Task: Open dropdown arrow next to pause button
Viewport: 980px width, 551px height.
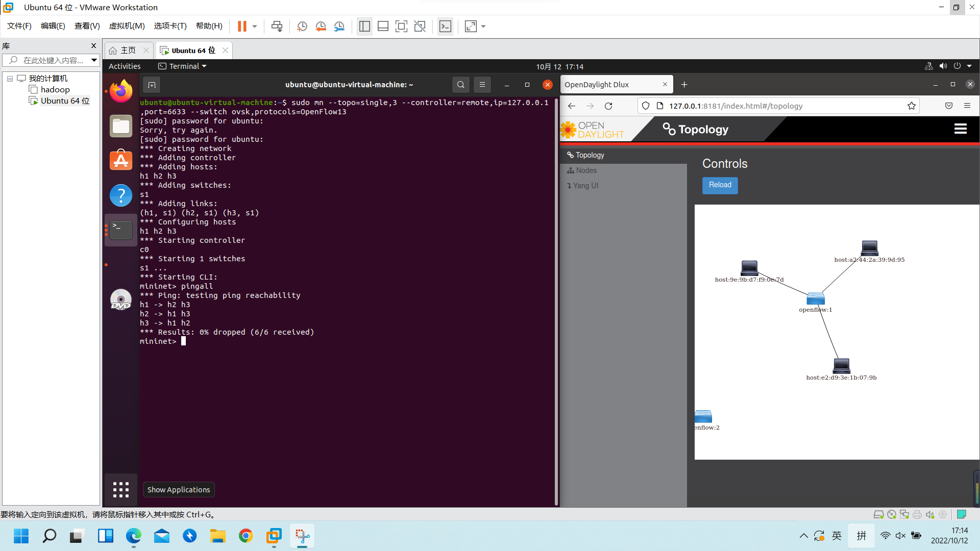Action: click(255, 27)
